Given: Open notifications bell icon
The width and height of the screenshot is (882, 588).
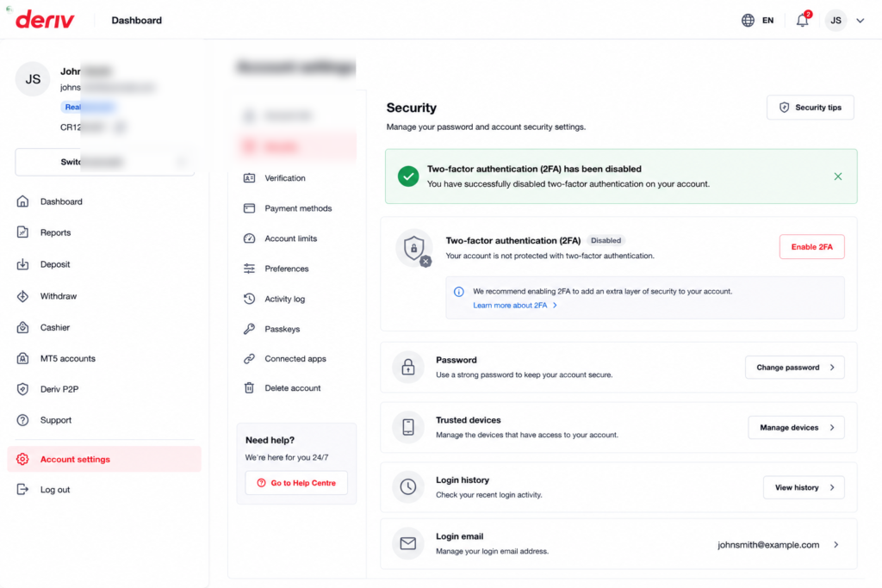Looking at the screenshot, I should [x=802, y=21].
